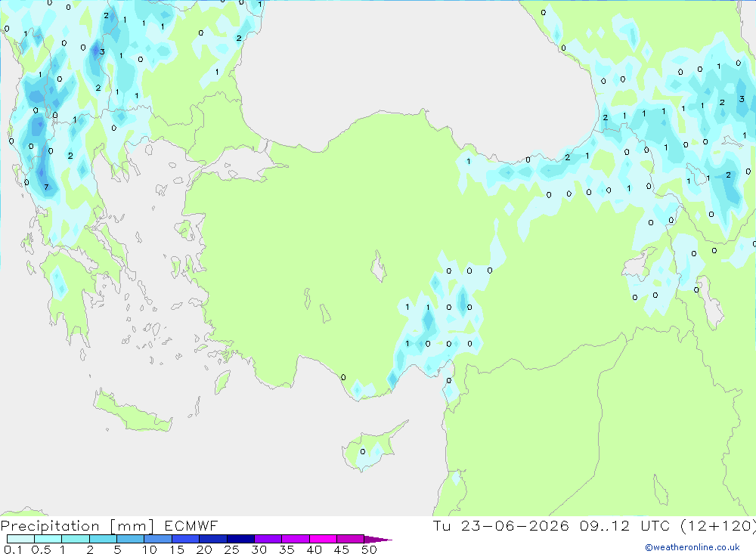Click the precipitation value '7' on map
Viewport: 756px width, 554px height.
click(46, 187)
